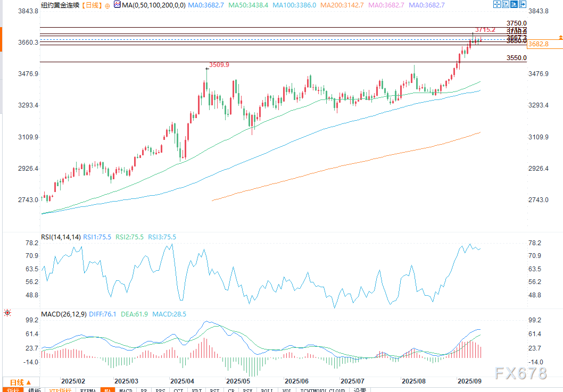Click the MA indicator chart icon
The width and height of the screenshot is (563, 392).
[117, 5]
